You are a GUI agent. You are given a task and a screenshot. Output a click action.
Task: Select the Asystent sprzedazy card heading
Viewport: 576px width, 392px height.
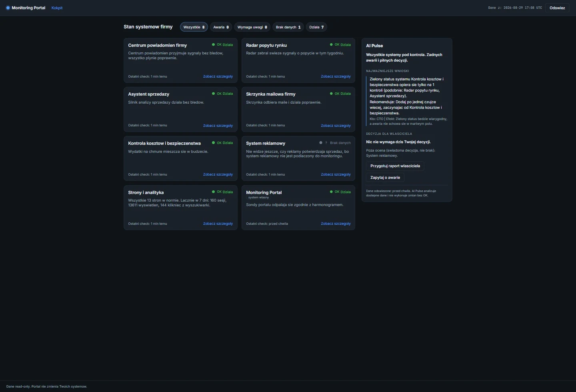(x=149, y=94)
